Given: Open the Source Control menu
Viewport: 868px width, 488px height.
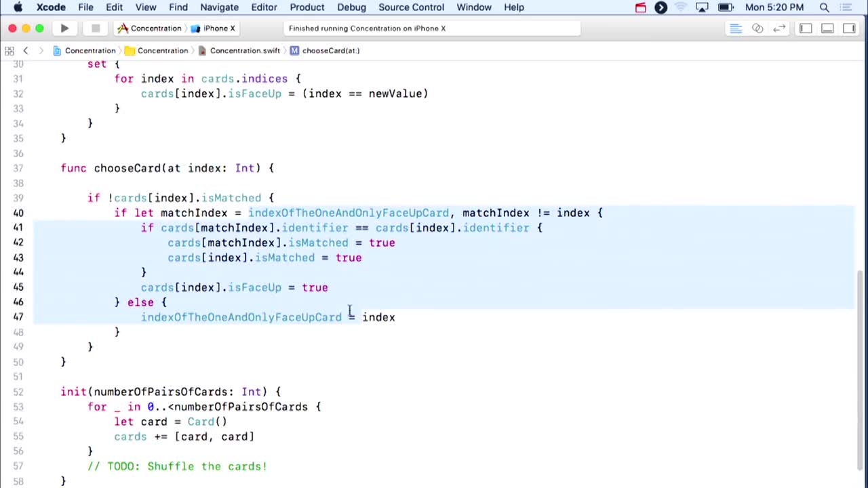Looking at the screenshot, I should tap(411, 7).
